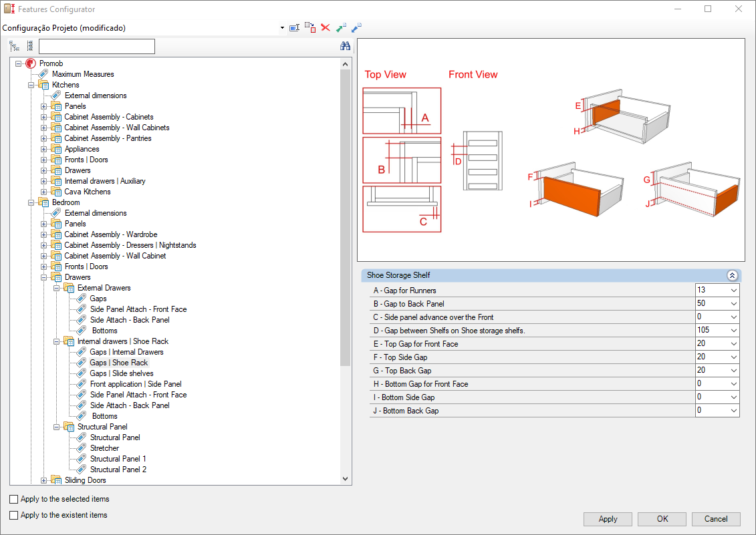Click the green arrow export icon

(341, 27)
